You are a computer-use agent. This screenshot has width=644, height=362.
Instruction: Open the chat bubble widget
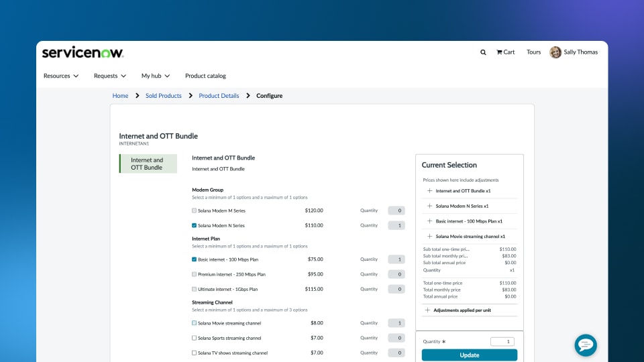click(586, 345)
